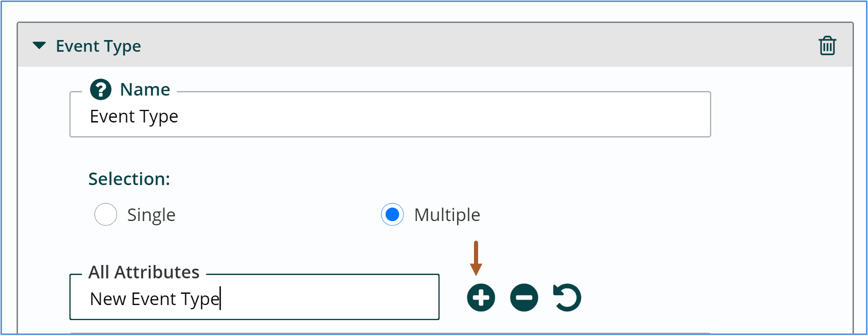Choose the Single option by its label
This screenshot has height=336, width=868.
[151, 215]
